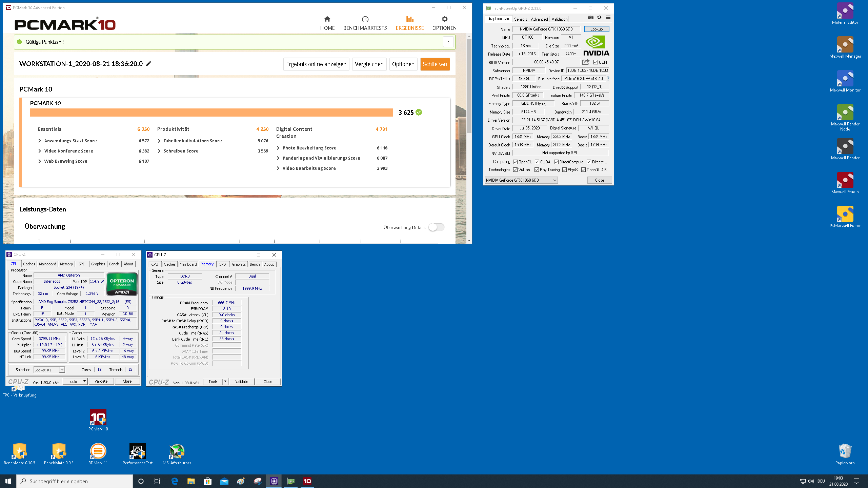The image size is (868, 488).
Task: Click the BIOS export share icon
Action: tap(586, 62)
